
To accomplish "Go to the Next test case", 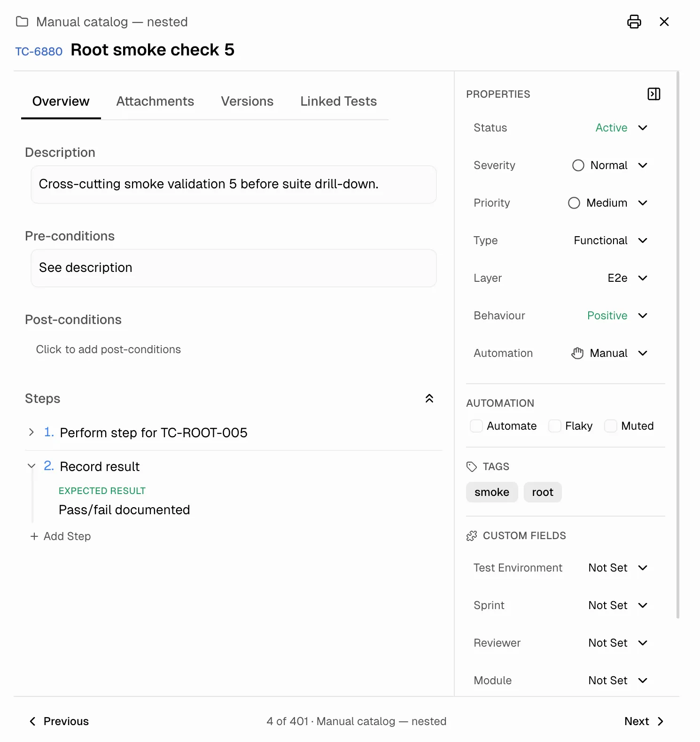I will [644, 721].
